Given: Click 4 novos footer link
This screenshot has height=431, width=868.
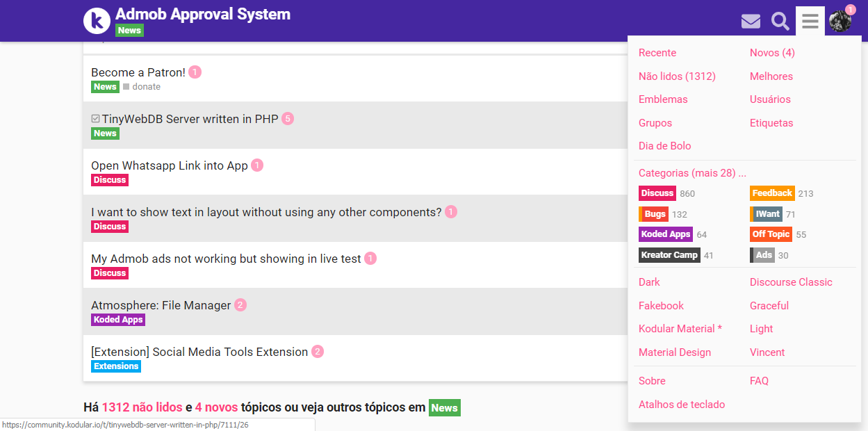Looking at the screenshot, I should tap(216, 407).
